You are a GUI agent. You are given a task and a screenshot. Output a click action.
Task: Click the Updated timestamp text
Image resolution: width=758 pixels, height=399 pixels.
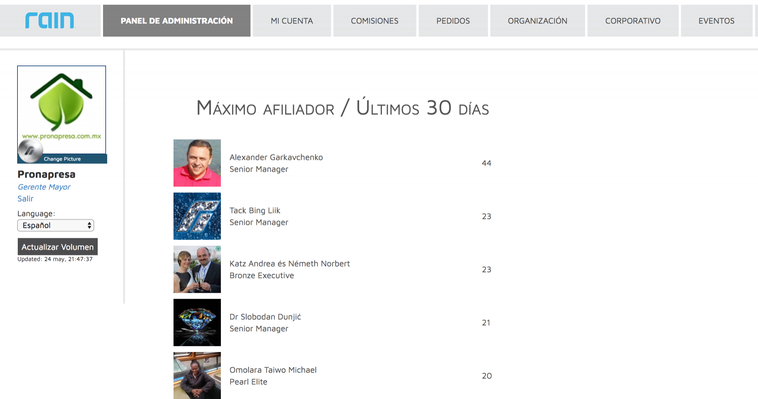[x=55, y=259]
